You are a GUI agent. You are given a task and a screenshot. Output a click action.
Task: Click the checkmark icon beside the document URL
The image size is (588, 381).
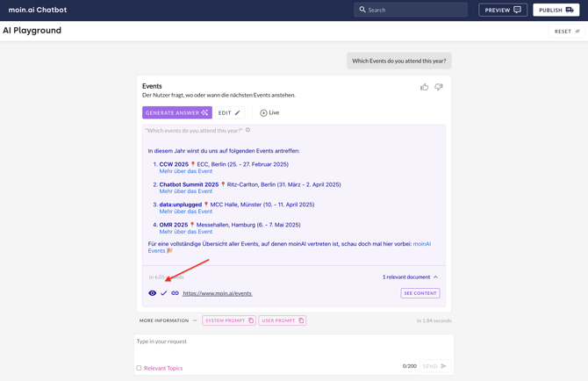coord(163,293)
